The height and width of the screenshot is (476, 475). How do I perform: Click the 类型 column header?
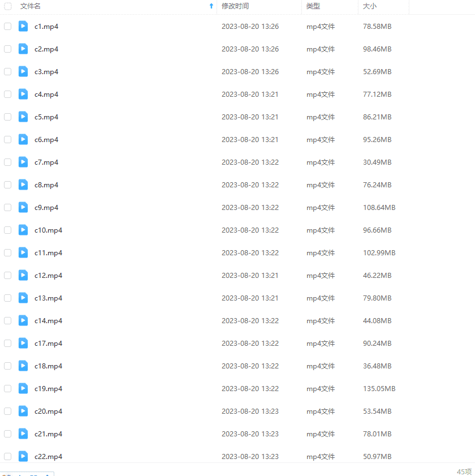tap(313, 6)
